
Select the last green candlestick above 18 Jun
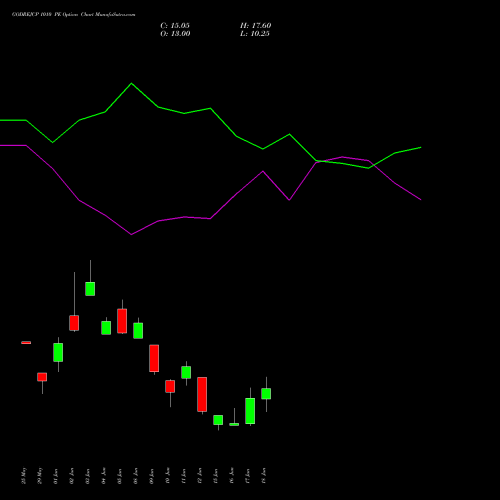tap(266, 394)
